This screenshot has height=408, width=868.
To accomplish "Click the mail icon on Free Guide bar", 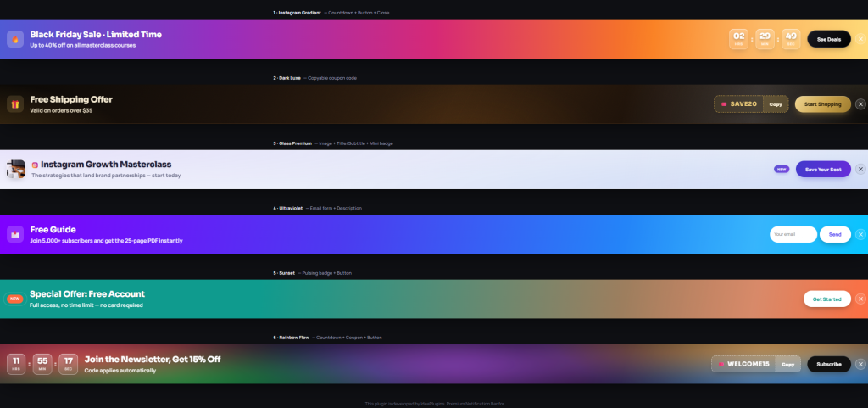I will pos(15,234).
